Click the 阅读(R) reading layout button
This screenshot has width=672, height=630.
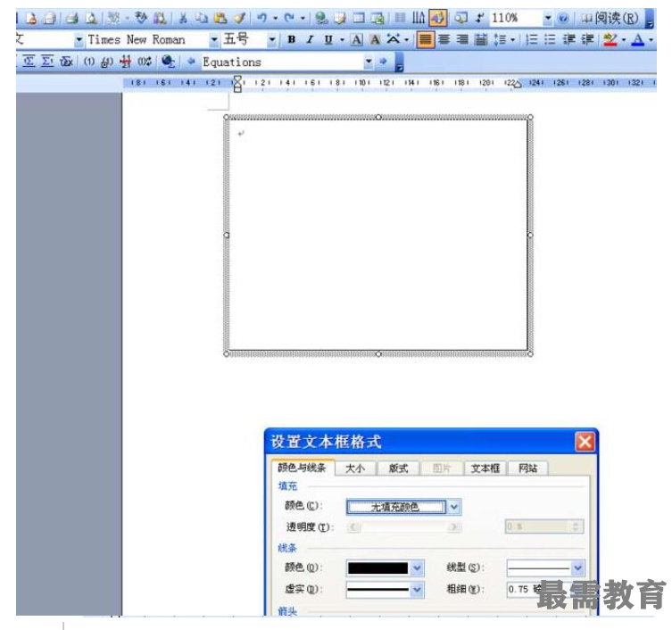610,18
